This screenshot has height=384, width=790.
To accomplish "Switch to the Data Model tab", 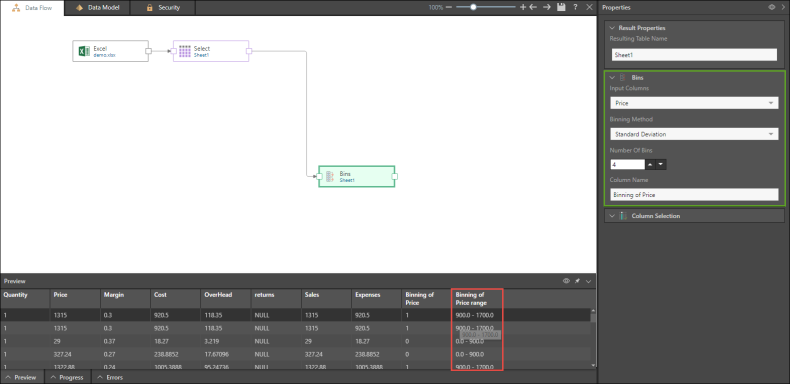I will [97, 8].
